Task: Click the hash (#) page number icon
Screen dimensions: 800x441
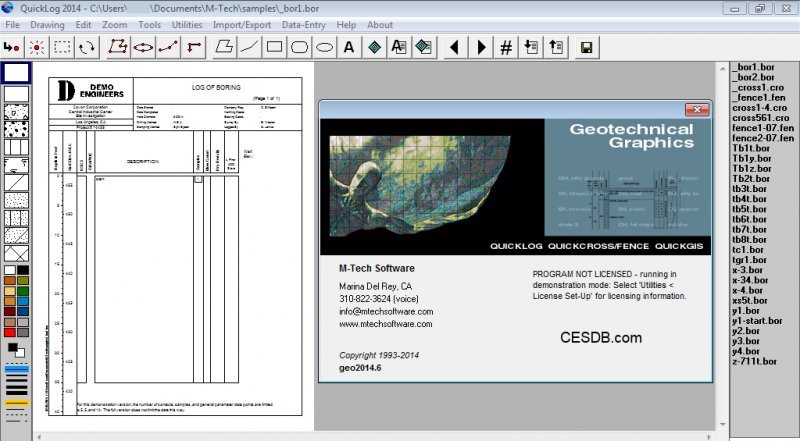Action: coord(506,47)
